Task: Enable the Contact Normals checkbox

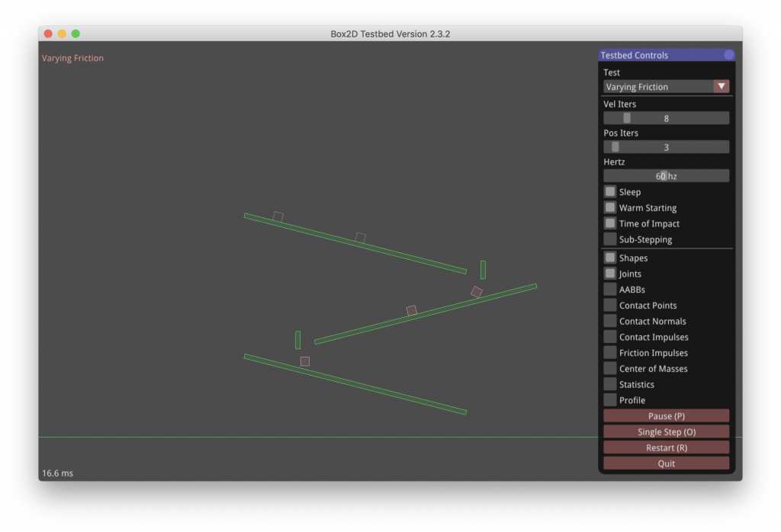Action: point(610,321)
